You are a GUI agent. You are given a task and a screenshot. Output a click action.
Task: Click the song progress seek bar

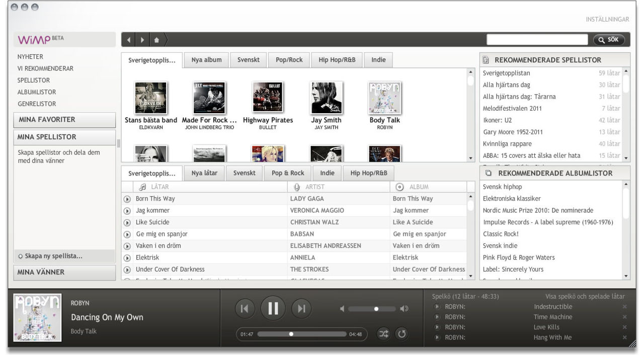(302, 334)
